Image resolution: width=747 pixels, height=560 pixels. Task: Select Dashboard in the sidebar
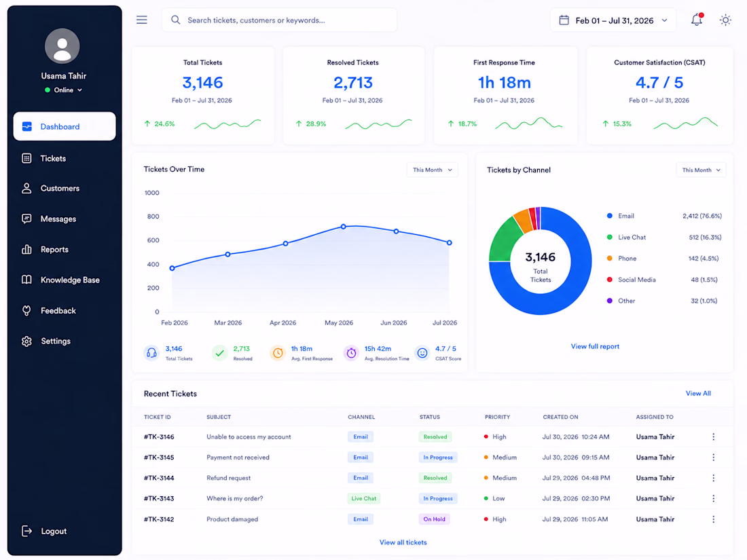pos(65,126)
